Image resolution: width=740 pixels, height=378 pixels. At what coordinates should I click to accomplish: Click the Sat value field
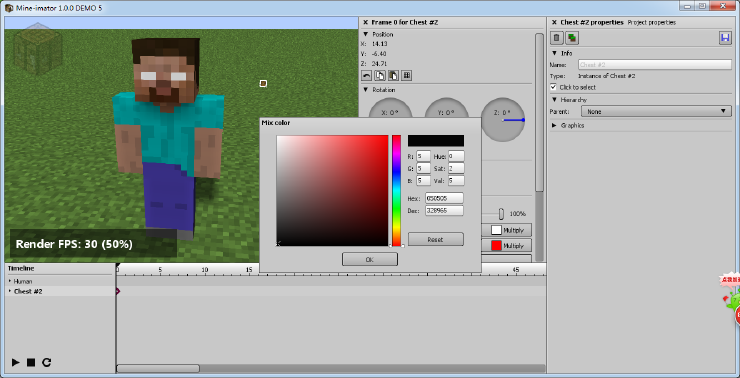(x=456, y=168)
